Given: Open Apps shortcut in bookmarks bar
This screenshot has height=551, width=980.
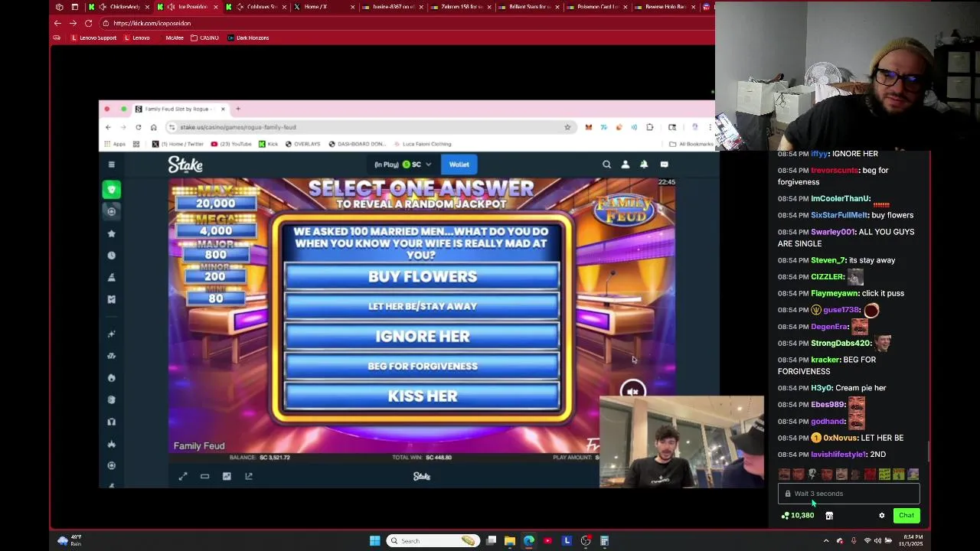Looking at the screenshot, I should click(x=116, y=144).
